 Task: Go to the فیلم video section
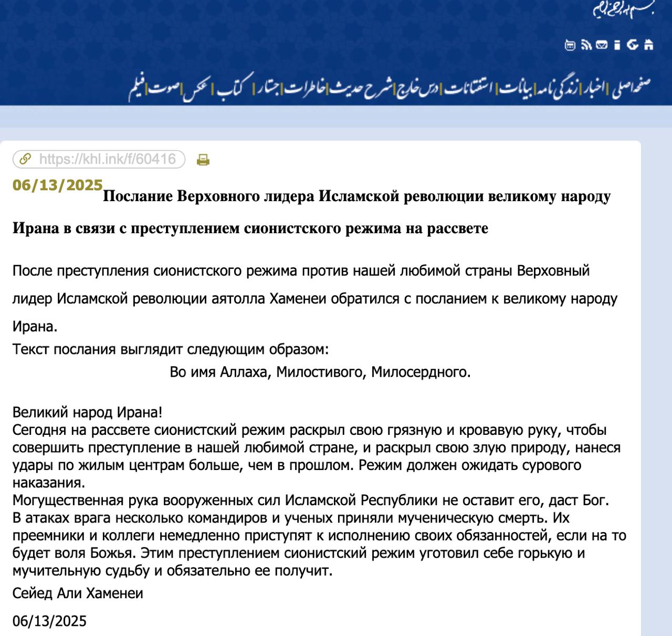[138, 87]
